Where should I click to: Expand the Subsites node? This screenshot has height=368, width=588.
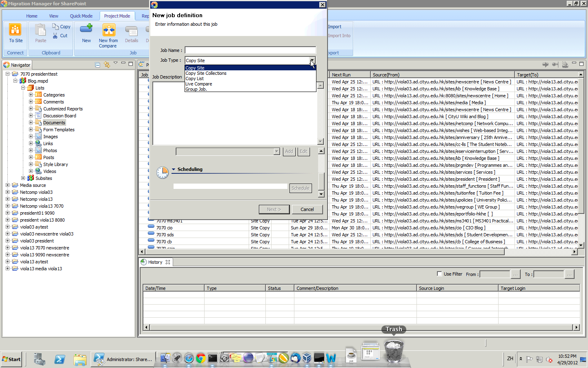(x=23, y=178)
